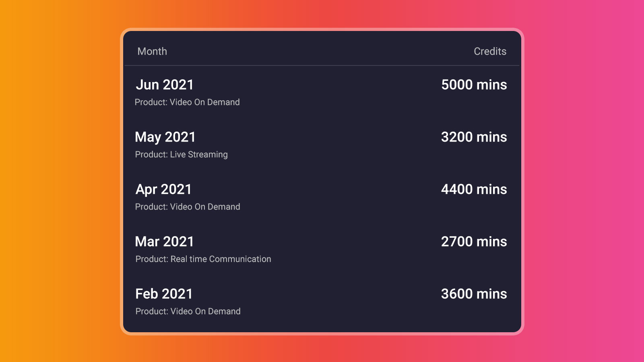Click Apr 2021's Video On Demand product label

(188, 207)
